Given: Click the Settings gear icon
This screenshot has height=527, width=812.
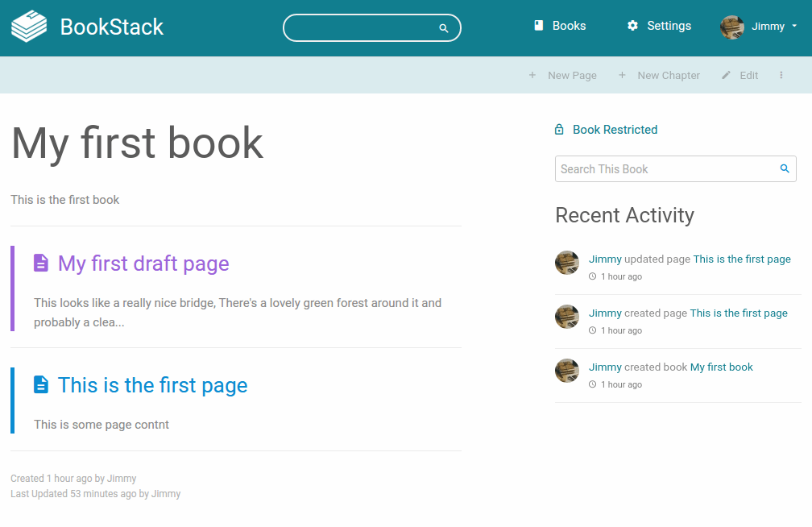Looking at the screenshot, I should click(632, 26).
